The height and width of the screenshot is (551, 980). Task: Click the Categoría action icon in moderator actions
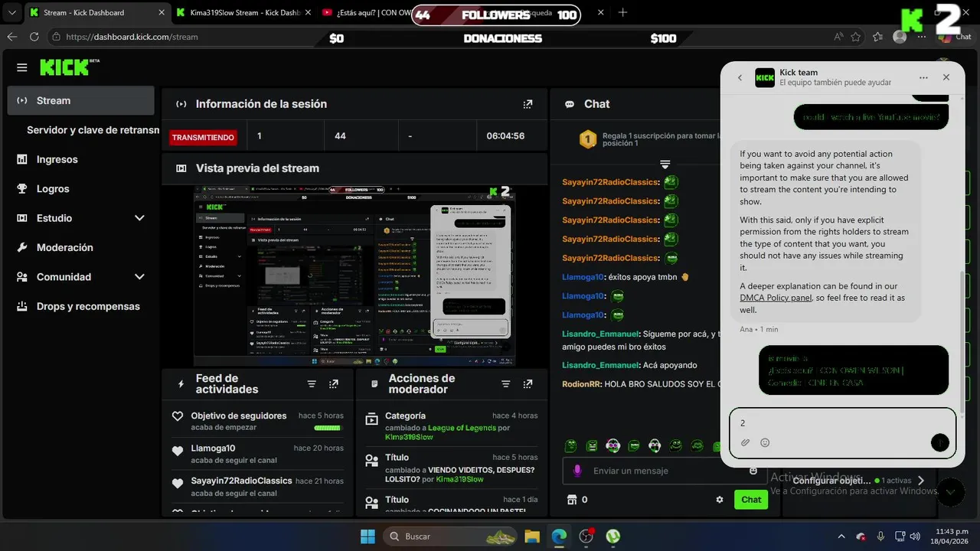click(371, 419)
